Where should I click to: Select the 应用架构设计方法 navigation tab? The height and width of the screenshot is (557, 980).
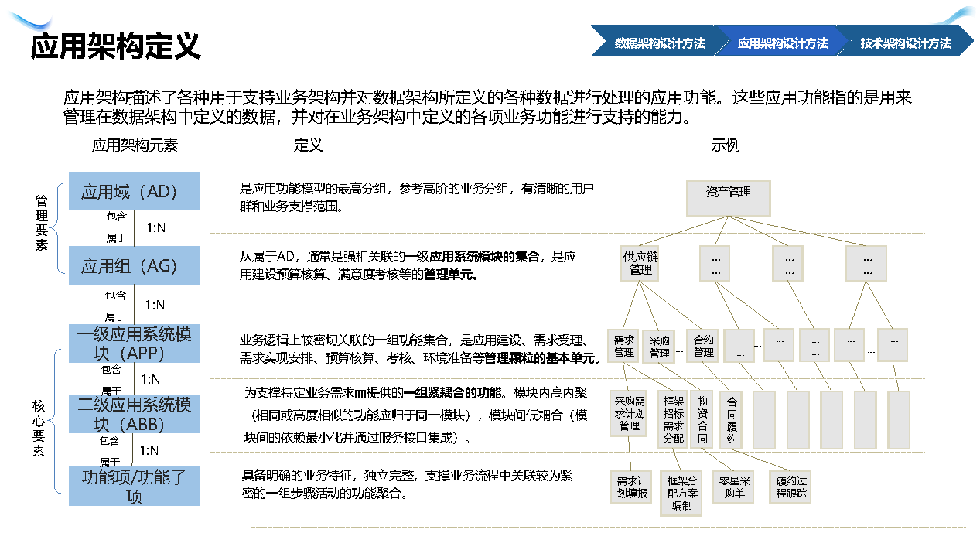click(782, 43)
